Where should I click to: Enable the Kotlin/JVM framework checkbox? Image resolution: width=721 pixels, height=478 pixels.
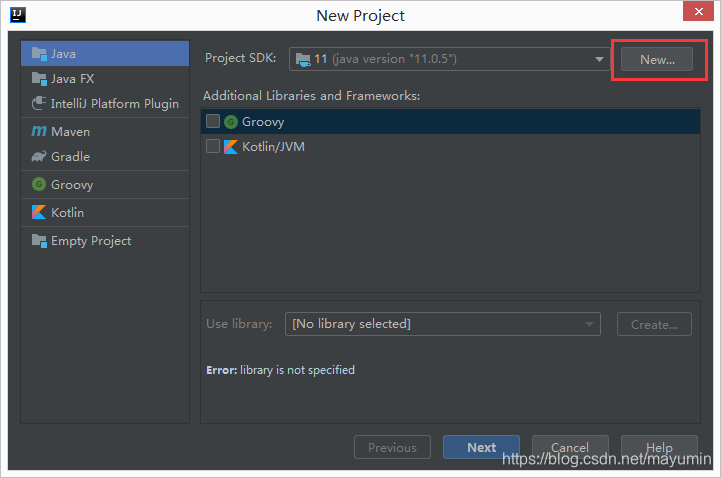pos(212,146)
